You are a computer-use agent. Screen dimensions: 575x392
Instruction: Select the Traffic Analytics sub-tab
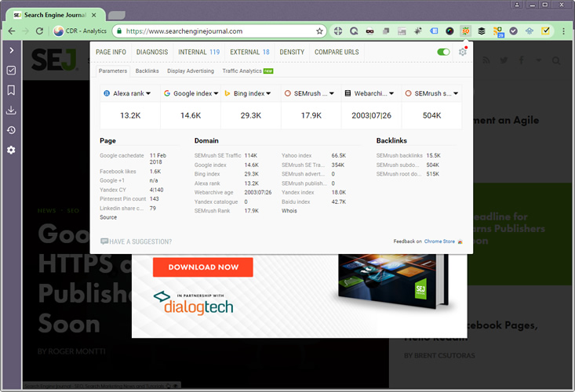[x=248, y=71]
